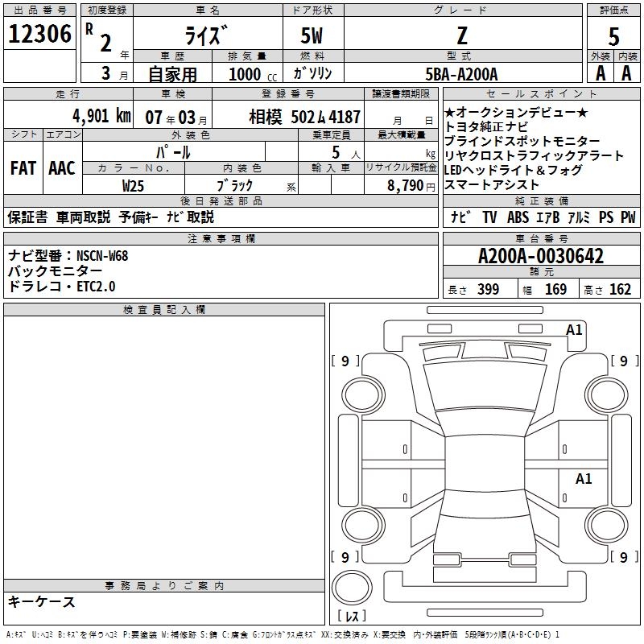Click the interior grade A under 内装
The image size is (644, 644).
click(x=626, y=72)
